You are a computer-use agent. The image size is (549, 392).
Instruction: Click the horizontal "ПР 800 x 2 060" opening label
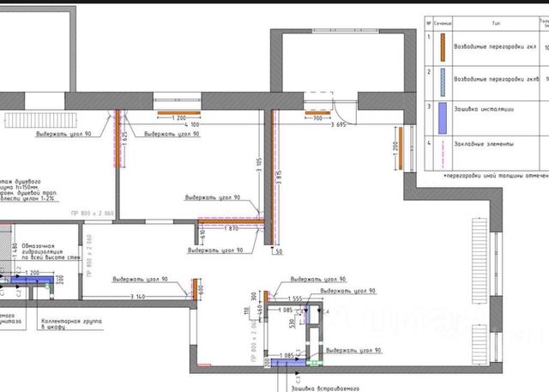tap(93, 214)
